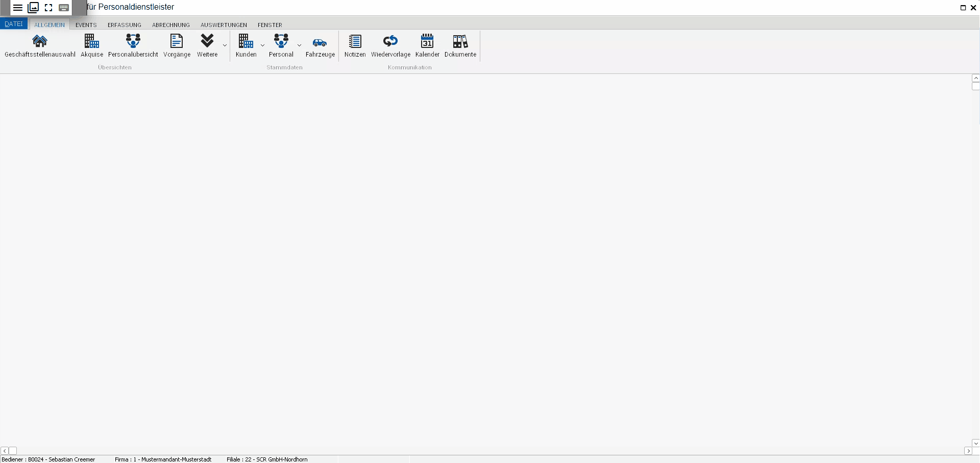Switch to the FENSTER ribbon tab
980x463 pixels.
pyautogui.click(x=270, y=24)
